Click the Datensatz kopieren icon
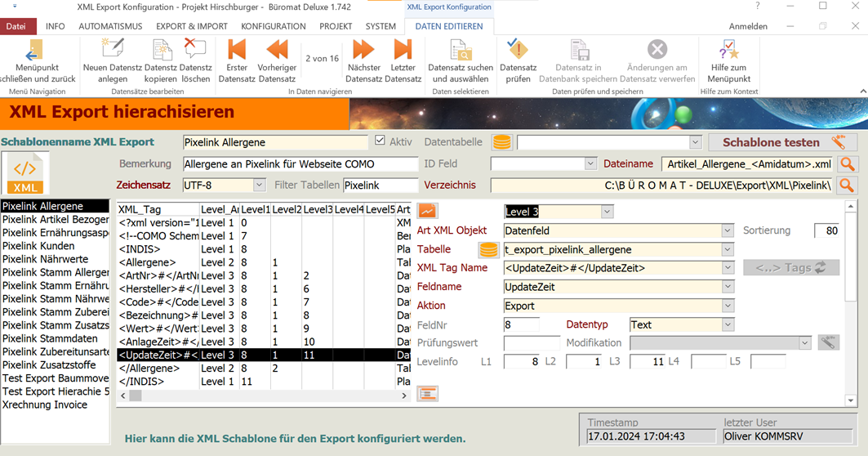868x456 pixels. tap(161, 50)
